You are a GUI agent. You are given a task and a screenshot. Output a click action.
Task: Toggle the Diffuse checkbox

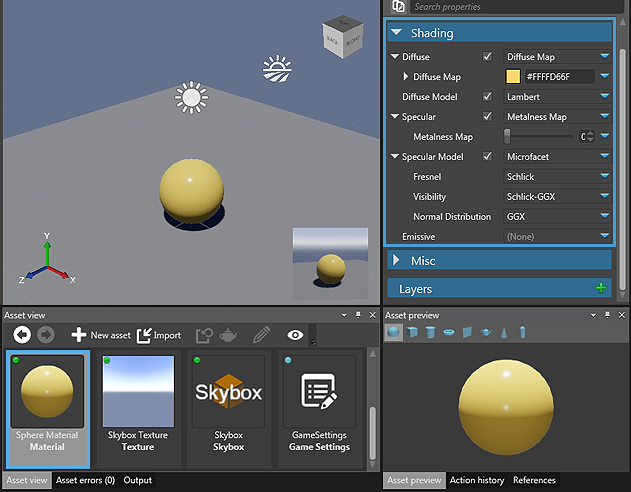click(x=488, y=57)
